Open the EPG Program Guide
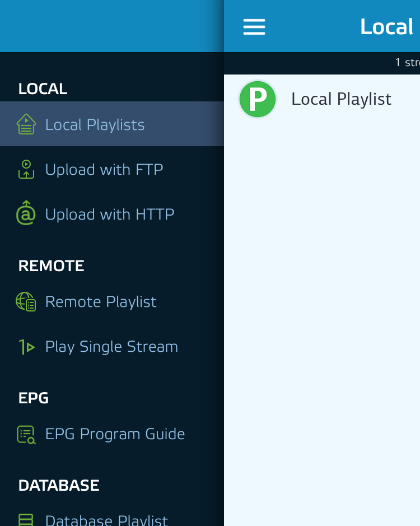 [115, 434]
